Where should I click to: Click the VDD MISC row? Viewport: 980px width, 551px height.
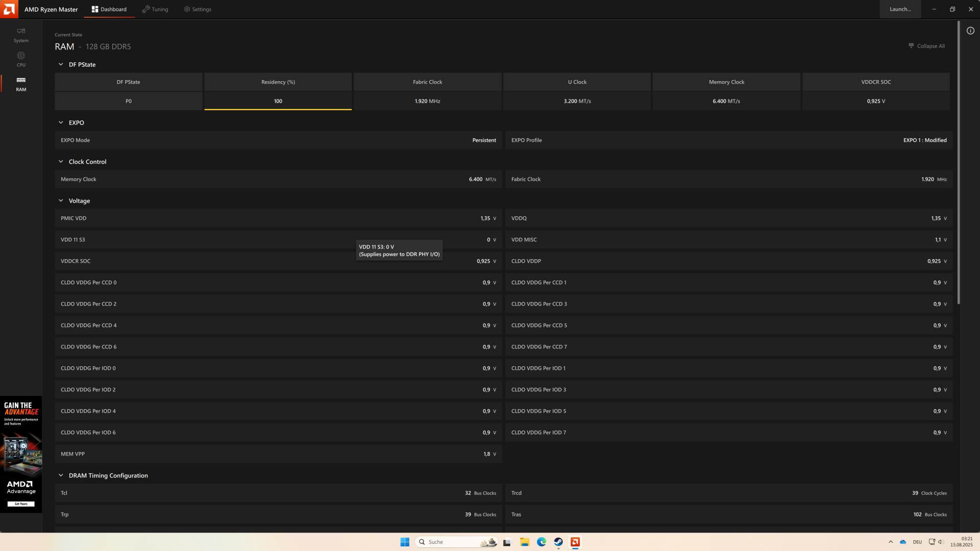729,239
